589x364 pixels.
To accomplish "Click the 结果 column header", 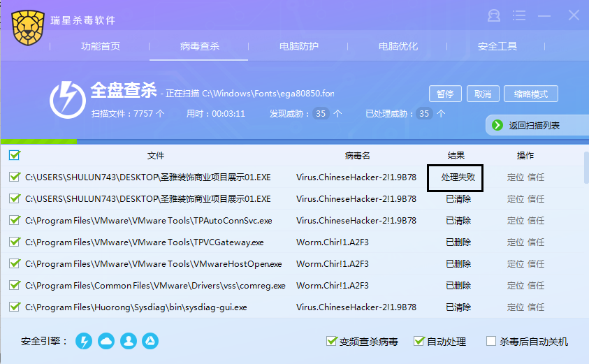I will click(456, 156).
